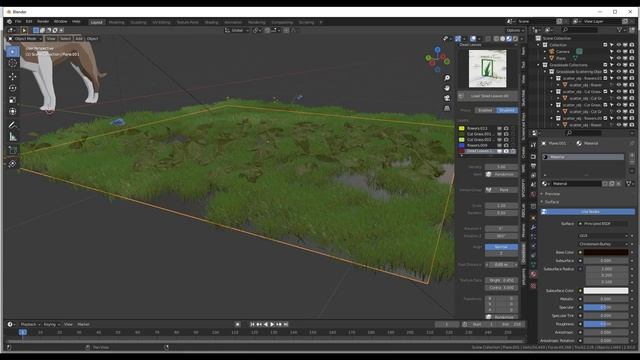Select the Cursor tool in toolbar
The height and width of the screenshot is (360, 640).
coord(13,63)
